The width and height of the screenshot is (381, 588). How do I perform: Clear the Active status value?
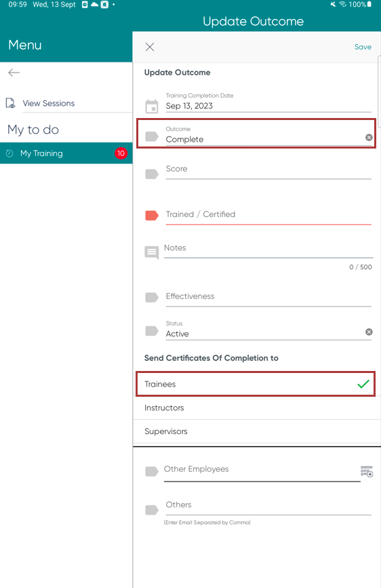(369, 332)
